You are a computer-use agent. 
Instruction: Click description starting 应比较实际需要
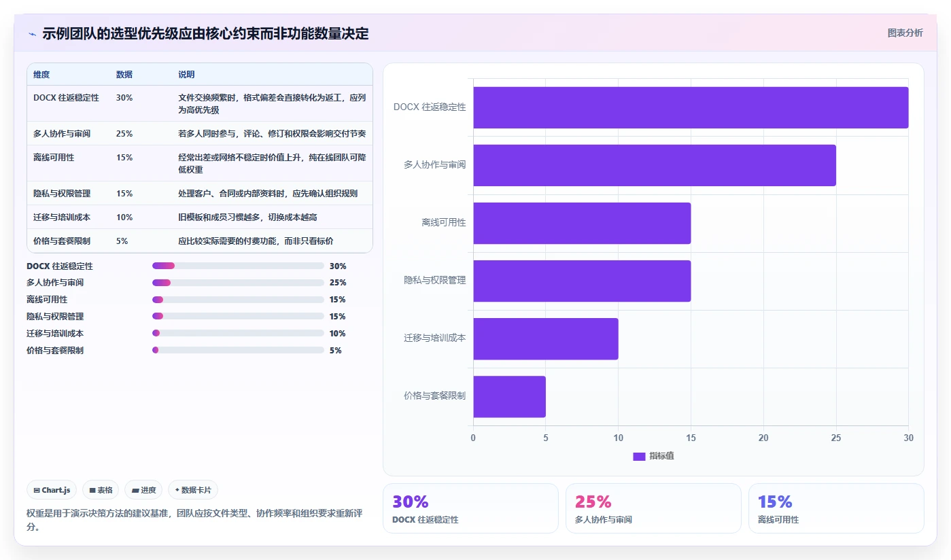coord(256,241)
